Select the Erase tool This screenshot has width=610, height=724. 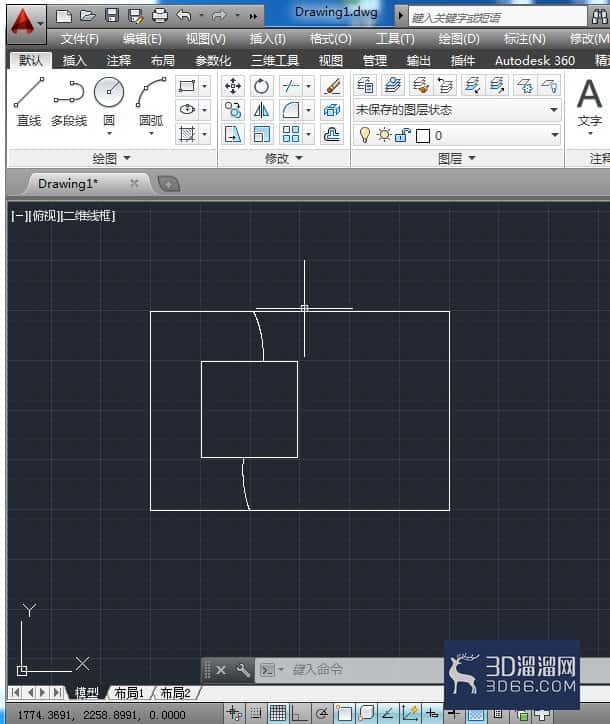(332, 86)
